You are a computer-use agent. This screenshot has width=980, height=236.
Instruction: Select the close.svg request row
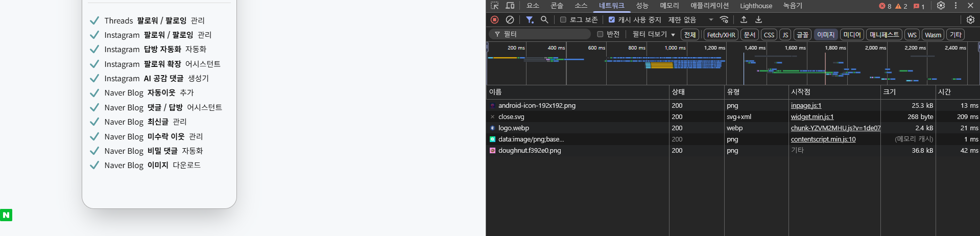[x=733, y=117]
